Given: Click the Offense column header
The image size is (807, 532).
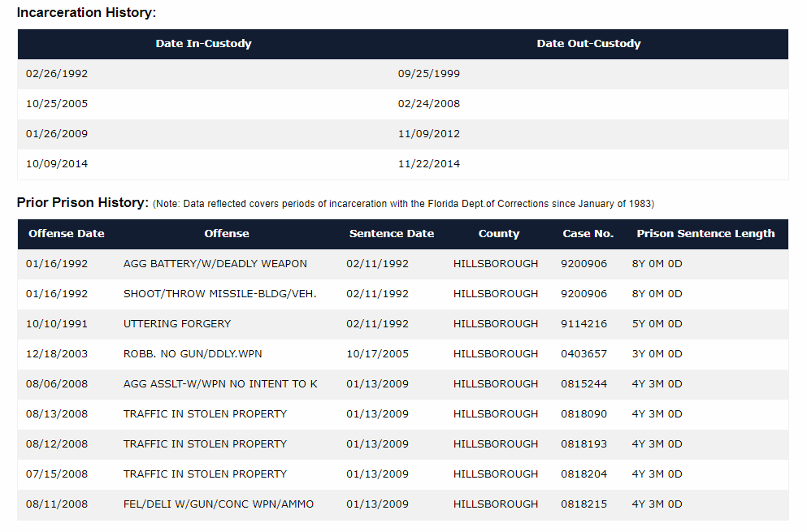Looking at the screenshot, I should [x=227, y=234].
